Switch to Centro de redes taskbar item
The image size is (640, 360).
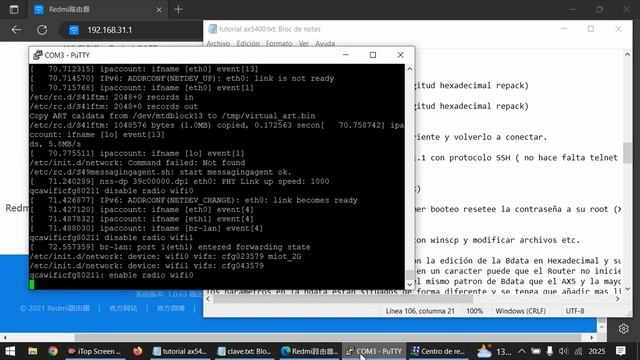point(438,351)
